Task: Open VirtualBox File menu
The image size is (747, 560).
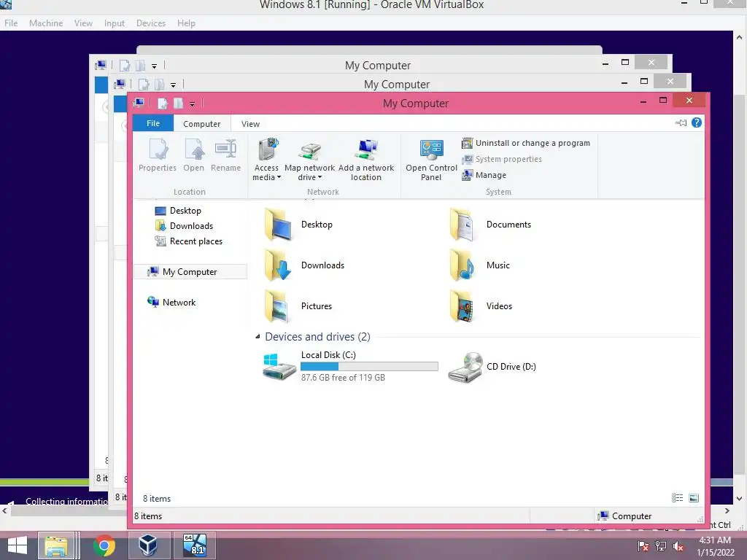Action: coord(11,23)
